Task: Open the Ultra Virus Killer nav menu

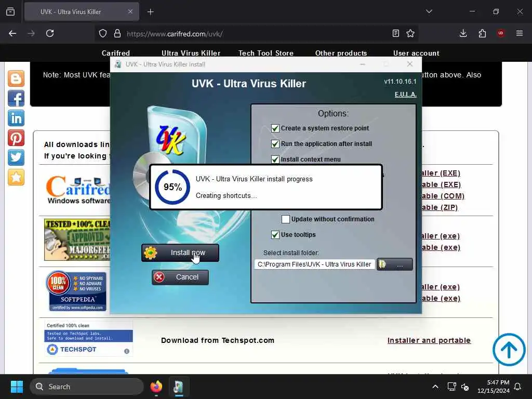Action: point(191,54)
